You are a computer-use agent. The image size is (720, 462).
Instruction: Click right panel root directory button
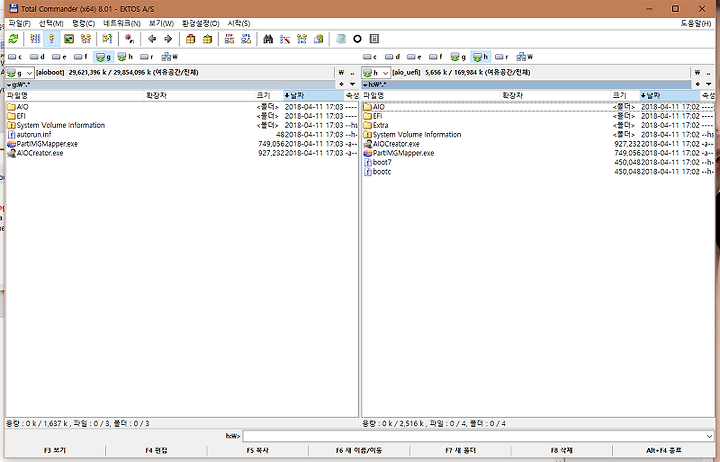[x=698, y=73]
